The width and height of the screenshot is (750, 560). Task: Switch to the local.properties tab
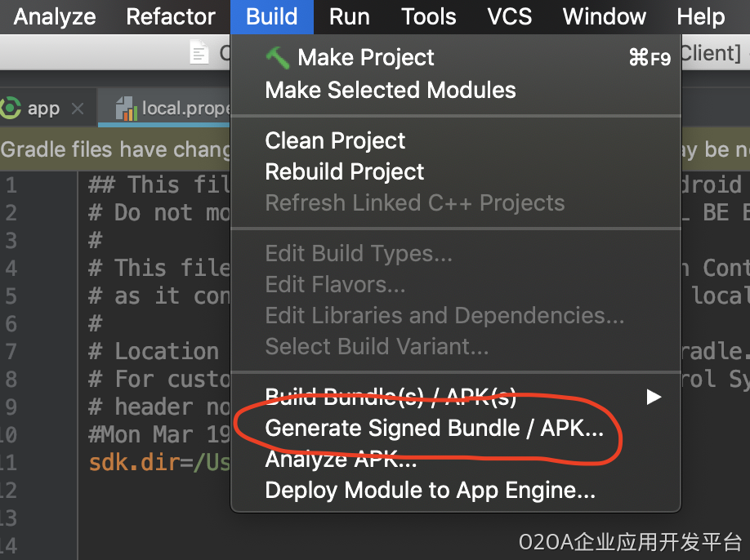(184, 108)
